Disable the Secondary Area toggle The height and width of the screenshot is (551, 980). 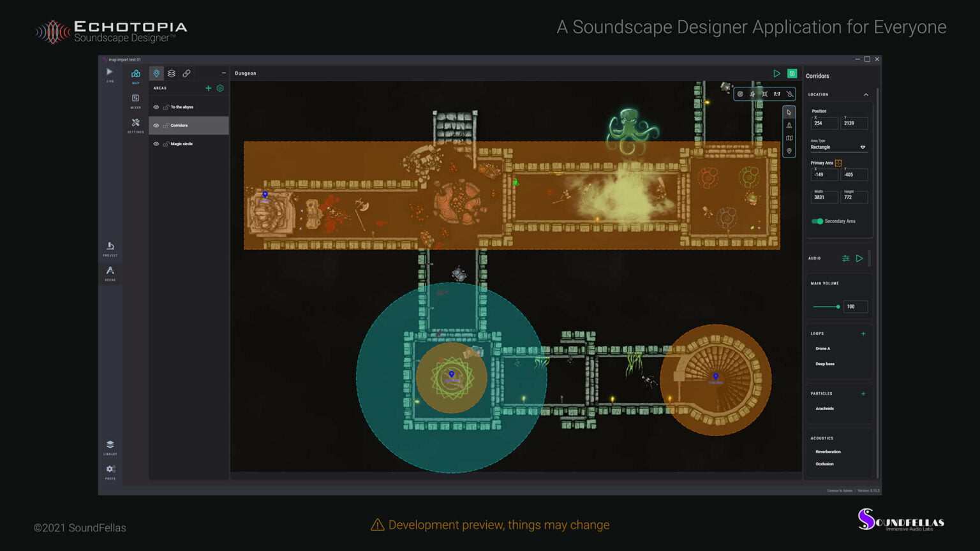(817, 221)
